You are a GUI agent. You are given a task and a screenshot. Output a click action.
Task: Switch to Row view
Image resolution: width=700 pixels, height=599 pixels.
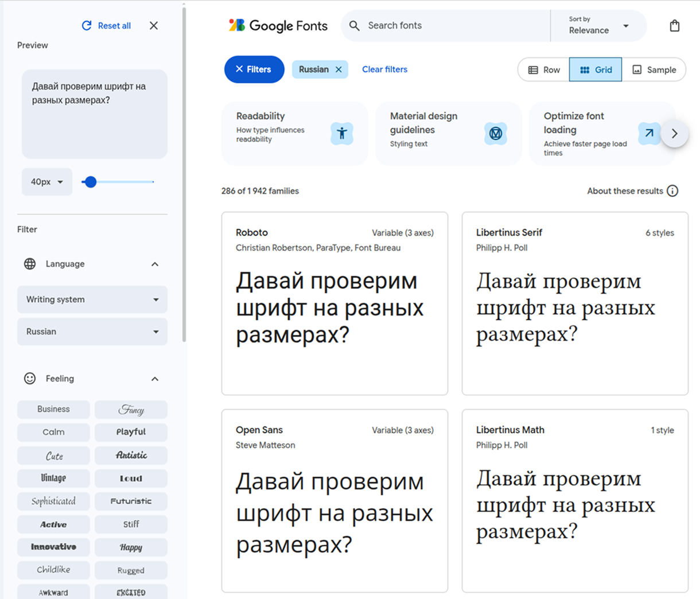[544, 69]
